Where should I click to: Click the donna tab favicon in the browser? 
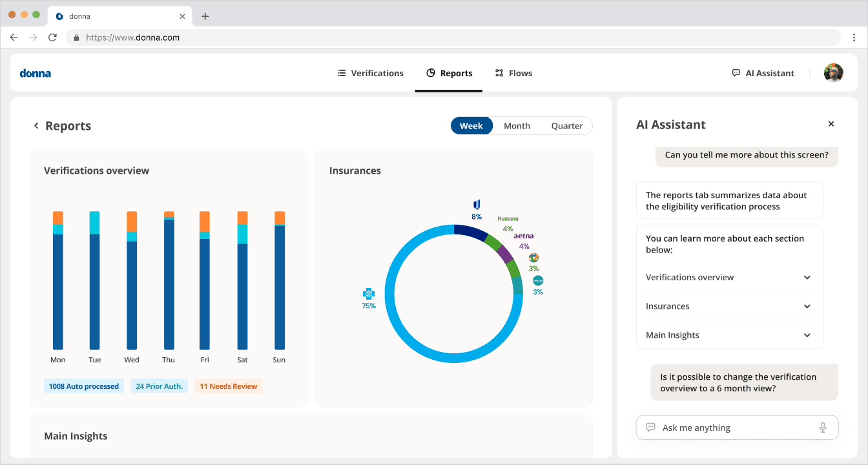tap(59, 16)
